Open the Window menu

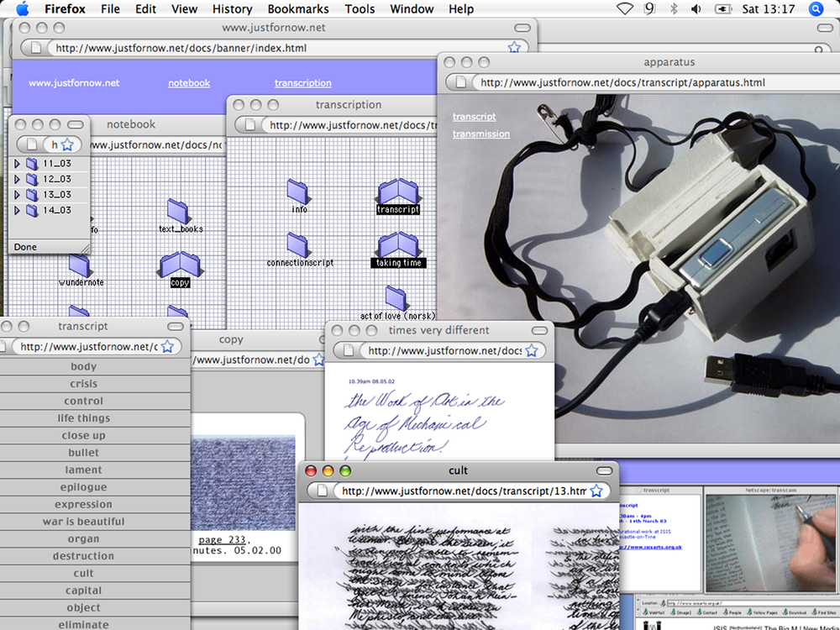click(412, 9)
